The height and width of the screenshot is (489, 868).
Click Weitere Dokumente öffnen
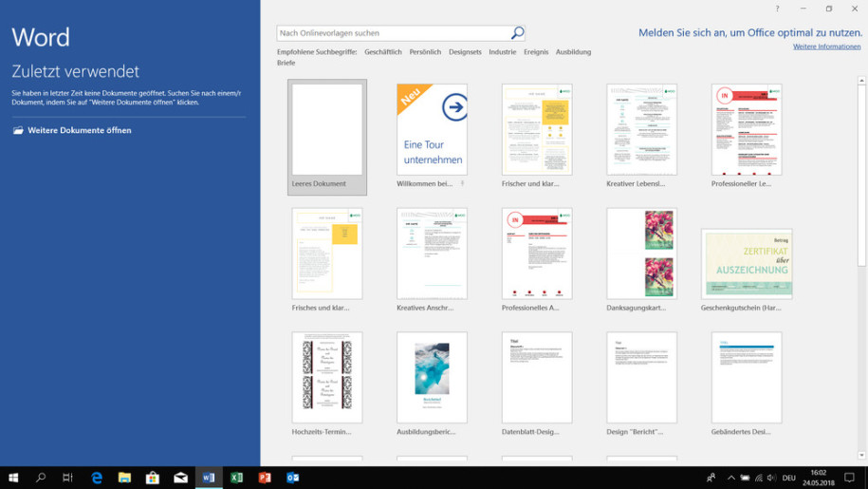point(80,130)
